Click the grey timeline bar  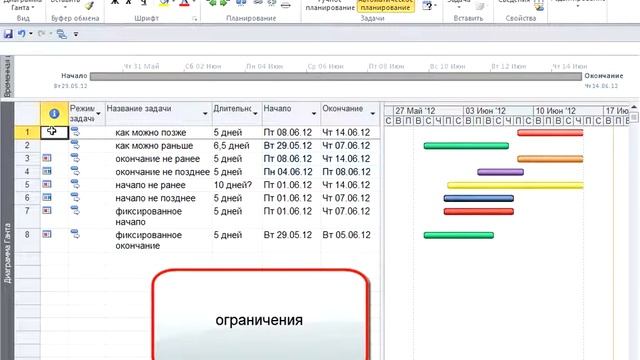pyautogui.click(x=336, y=76)
